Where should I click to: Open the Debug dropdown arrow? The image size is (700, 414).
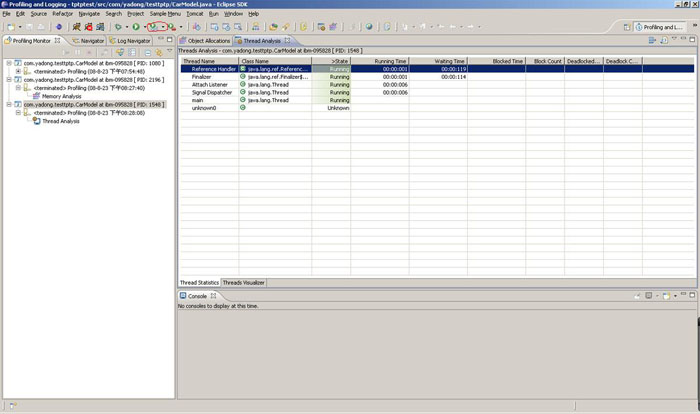tap(127, 27)
